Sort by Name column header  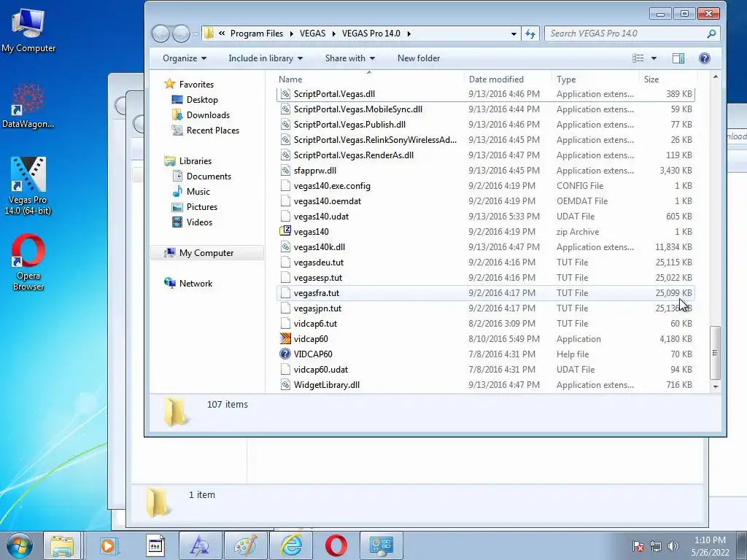pyautogui.click(x=369, y=79)
